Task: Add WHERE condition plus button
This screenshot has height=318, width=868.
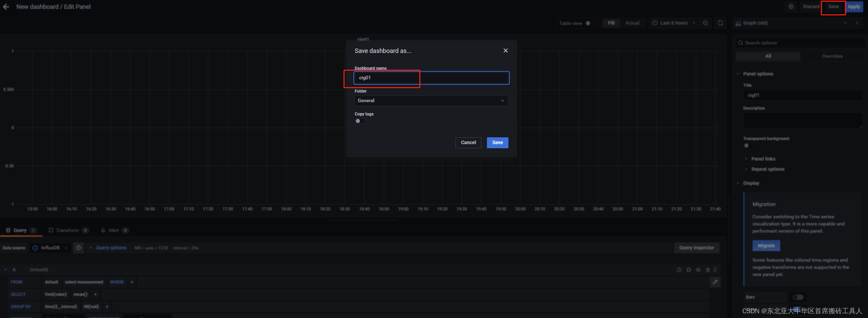Action: [x=132, y=282]
